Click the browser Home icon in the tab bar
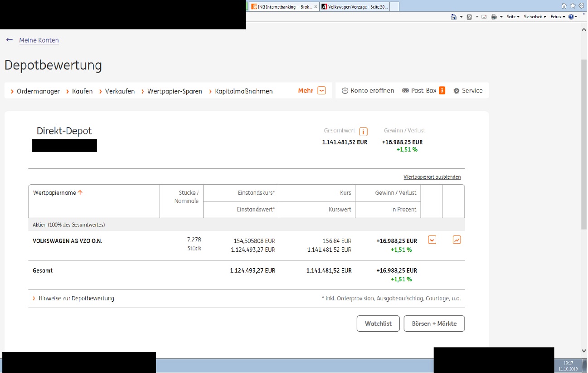Viewport: 588px width, 373px height. (564, 6)
